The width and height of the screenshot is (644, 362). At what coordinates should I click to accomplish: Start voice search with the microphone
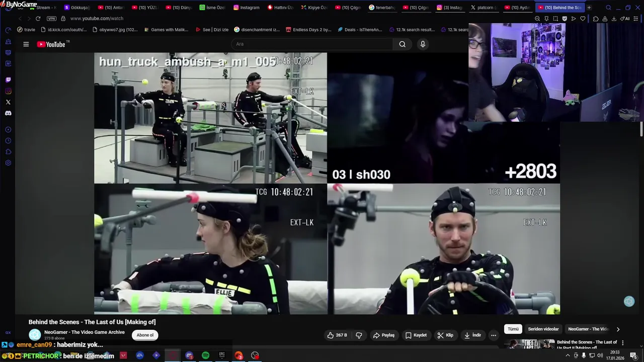tap(423, 44)
